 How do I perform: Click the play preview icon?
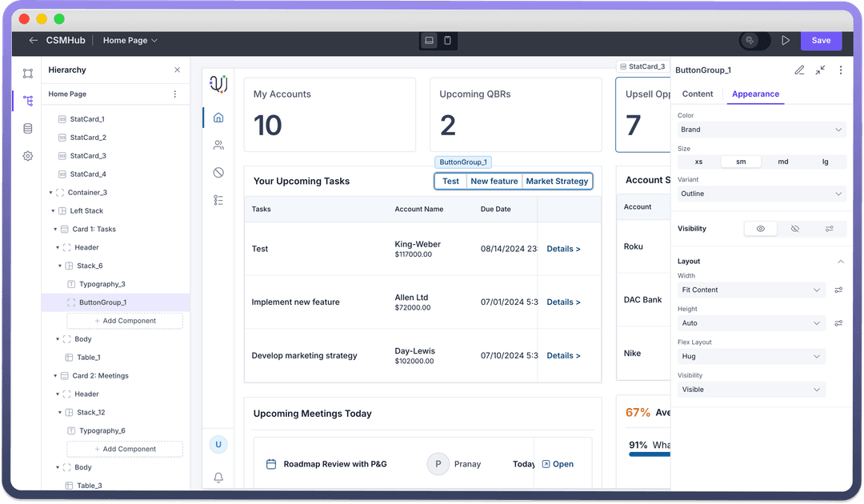[x=786, y=41]
